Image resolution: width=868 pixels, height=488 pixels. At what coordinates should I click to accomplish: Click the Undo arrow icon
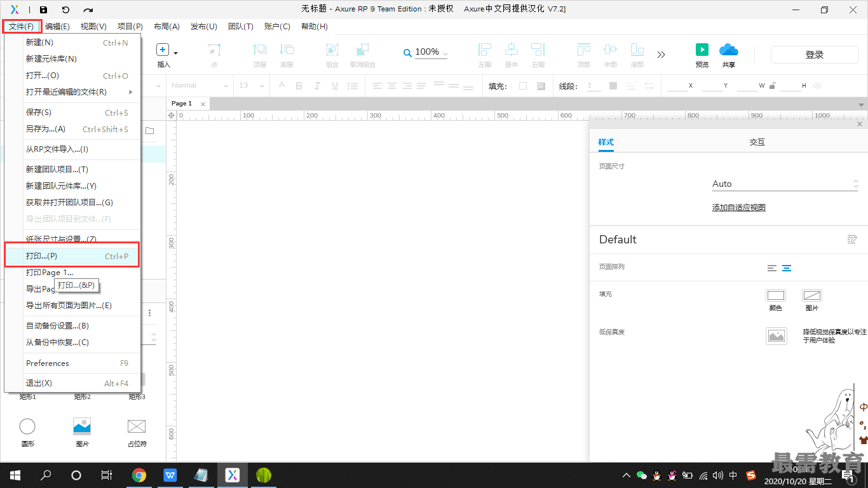point(65,10)
